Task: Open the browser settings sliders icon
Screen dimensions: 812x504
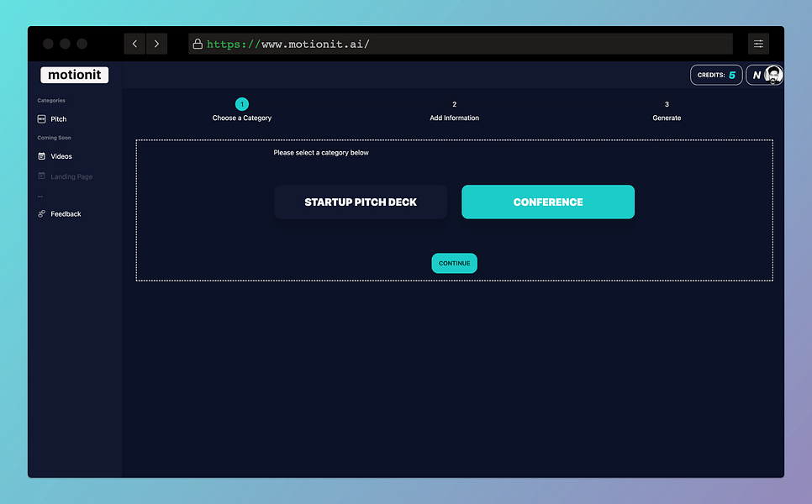Action: (x=758, y=44)
